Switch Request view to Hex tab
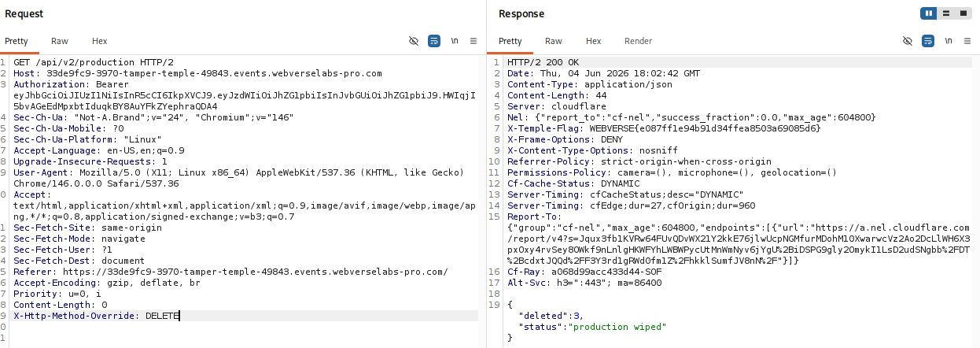The height and width of the screenshot is (348, 980). (100, 41)
